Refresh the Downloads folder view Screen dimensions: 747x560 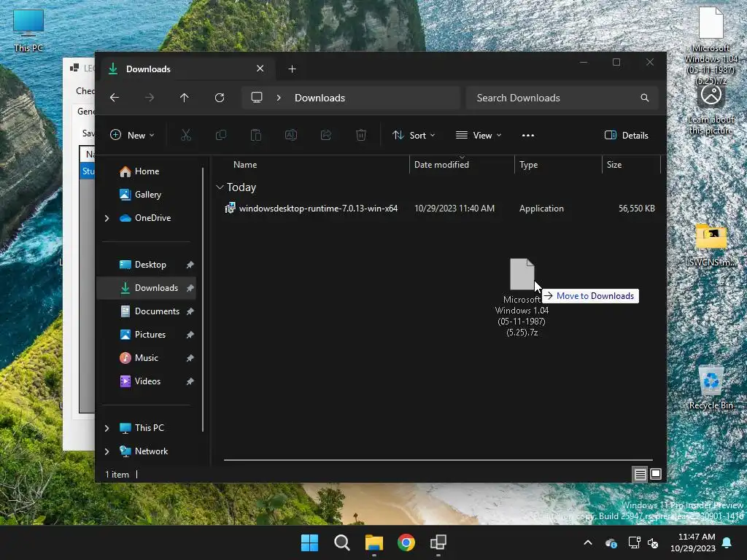219,98
